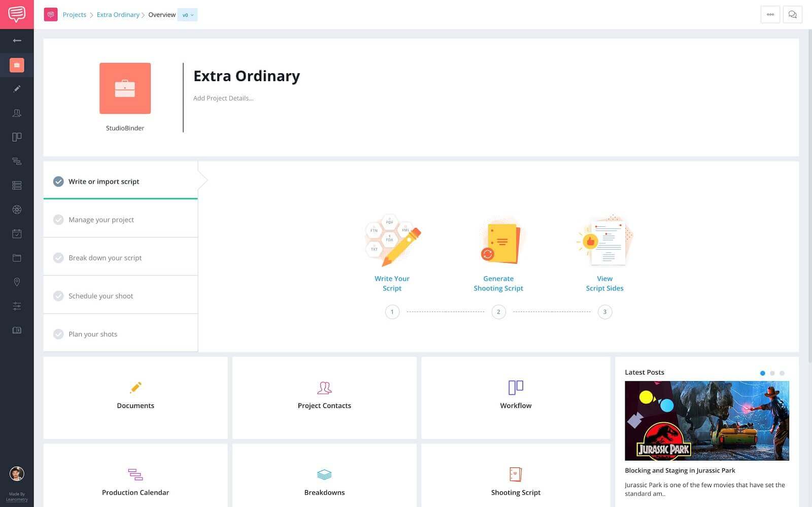812x507 pixels.
Task: Open the contacts people icon in sidebar
Action: (x=17, y=113)
